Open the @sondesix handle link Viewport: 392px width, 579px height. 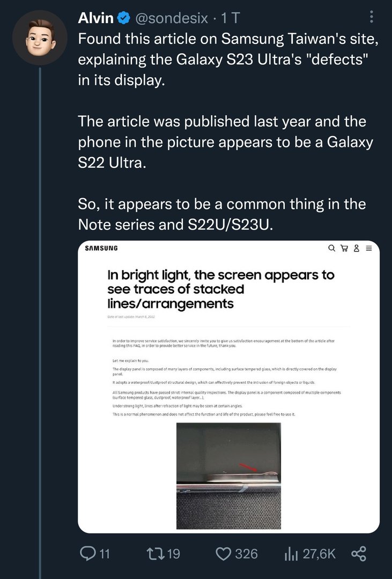click(x=172, y=18)
